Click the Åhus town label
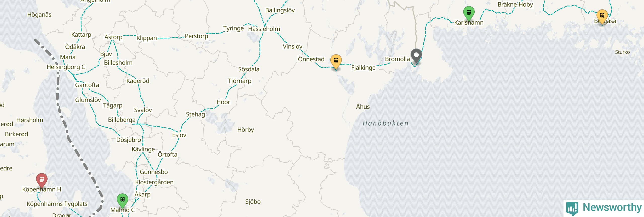Image resolution: width=644 pixels, height=217 pixels. 363,107
